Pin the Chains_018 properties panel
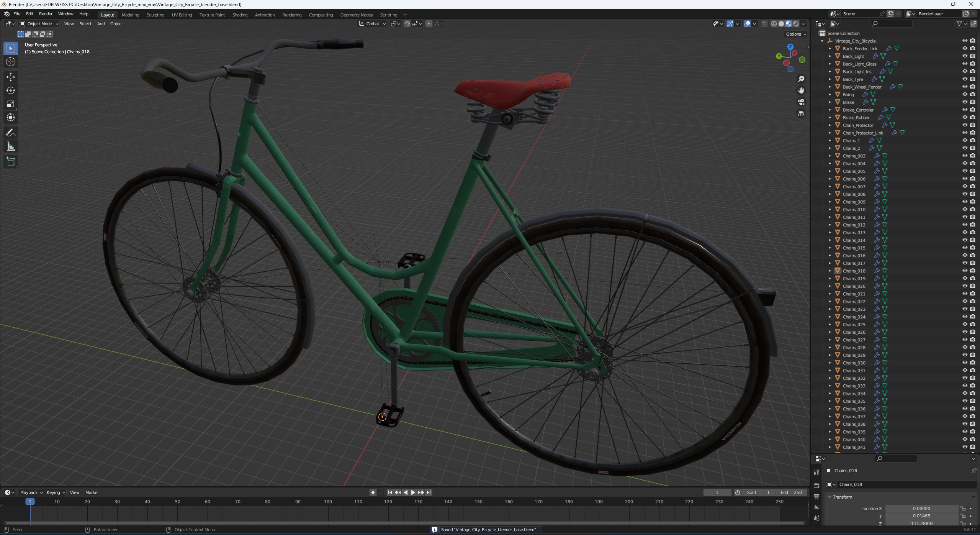The image size is (980, 535). coord(973,470)
